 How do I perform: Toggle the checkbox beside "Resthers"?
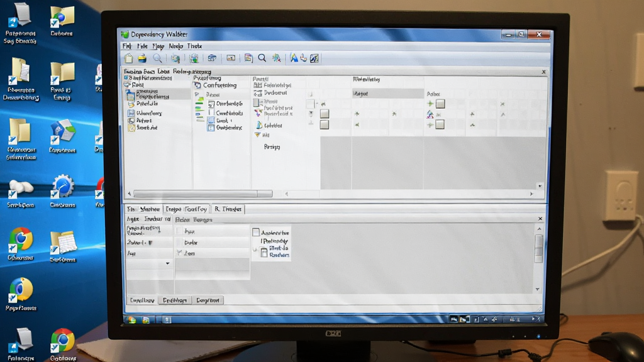pos(264,253)
